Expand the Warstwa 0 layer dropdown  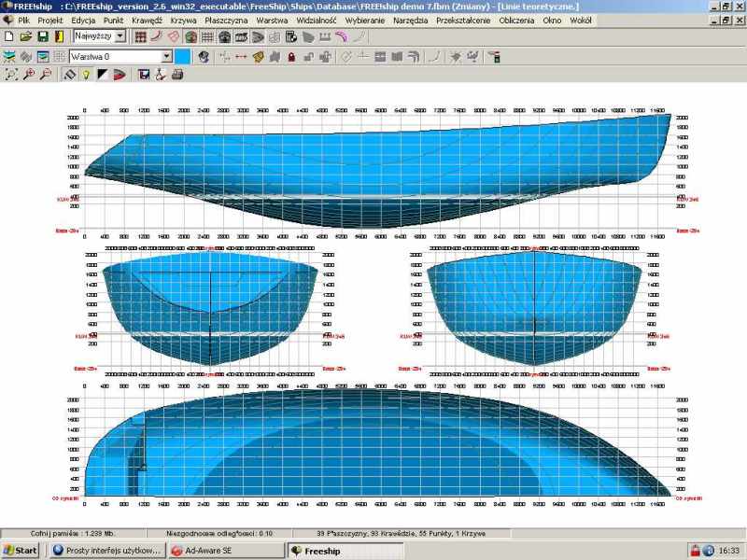coord(166,56)
